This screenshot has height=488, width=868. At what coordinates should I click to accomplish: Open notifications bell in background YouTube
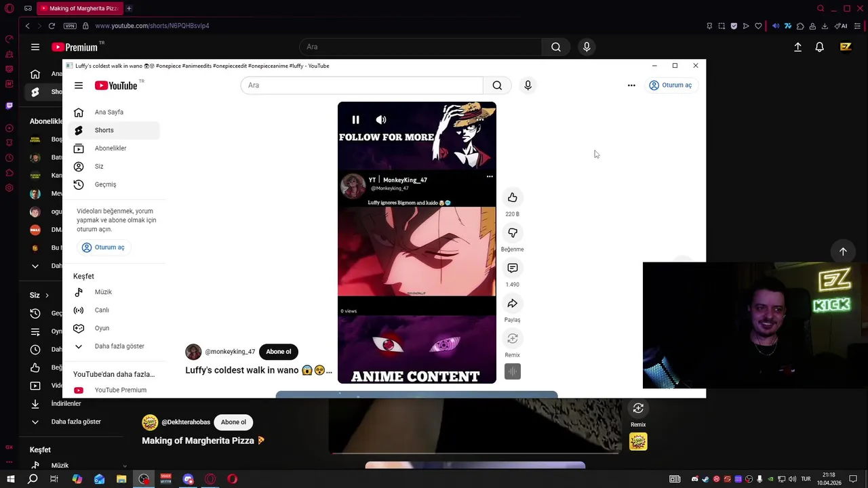pyautogui.click(x=820, y=47)
